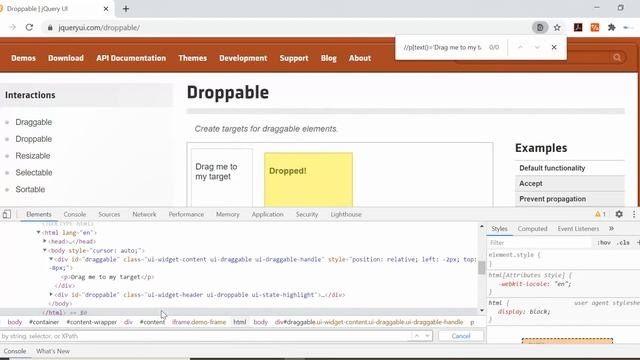Open What's New drawer tab

pyautogui.click(x=53, y=351)
